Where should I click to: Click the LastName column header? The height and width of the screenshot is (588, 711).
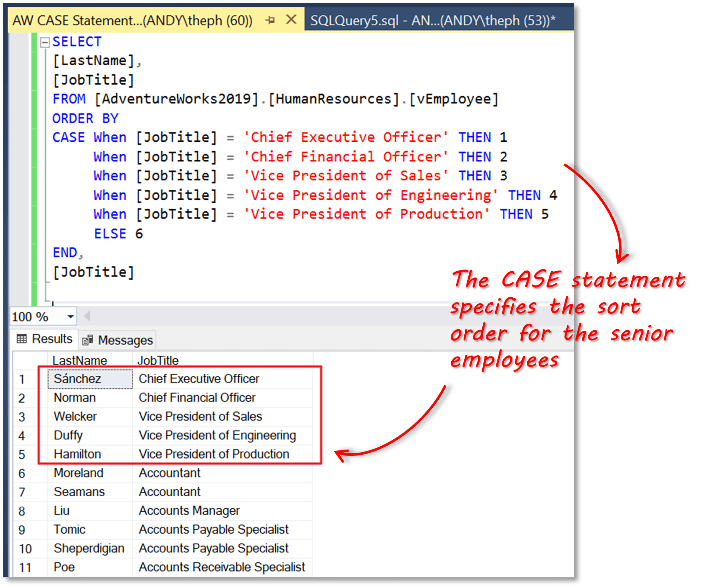(x=80, y=360)
